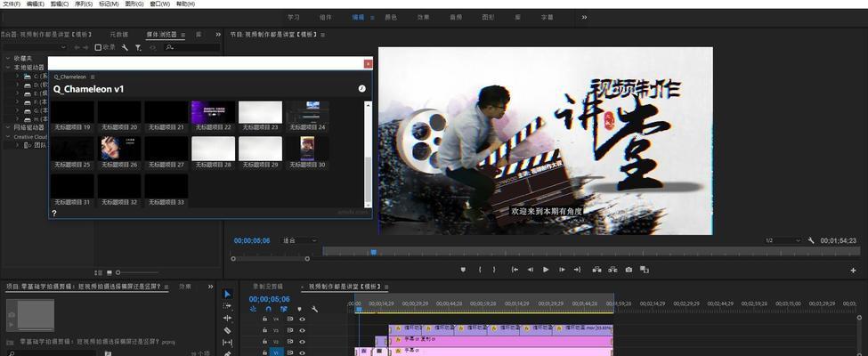Toggle V2 track visibility eye
This screenshot has height=356, width=868.
[303, 342]
